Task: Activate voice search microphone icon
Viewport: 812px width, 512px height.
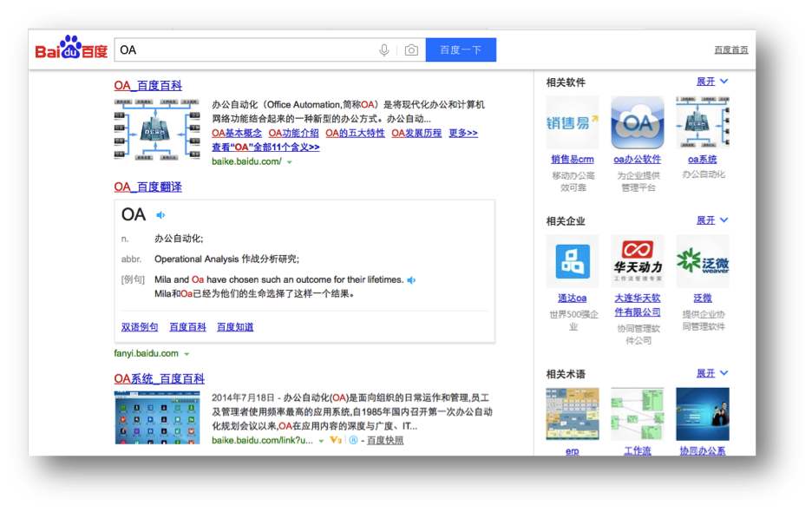Action: click(383, 50)
